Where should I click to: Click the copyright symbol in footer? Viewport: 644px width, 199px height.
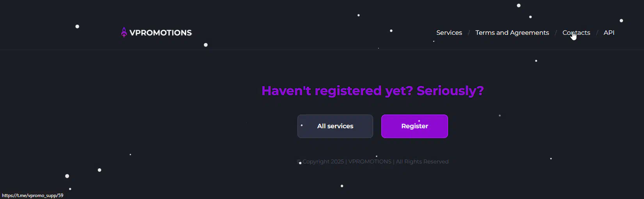click(299, 162)
